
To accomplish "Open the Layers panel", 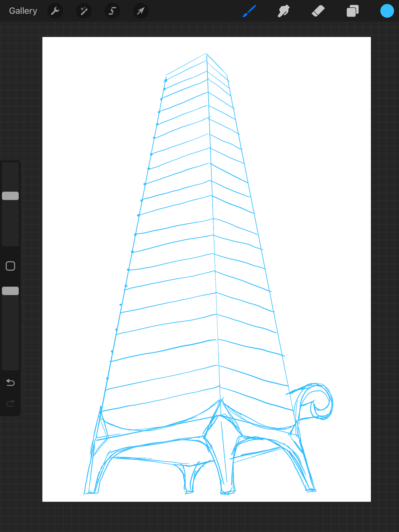I will [352, 11].
